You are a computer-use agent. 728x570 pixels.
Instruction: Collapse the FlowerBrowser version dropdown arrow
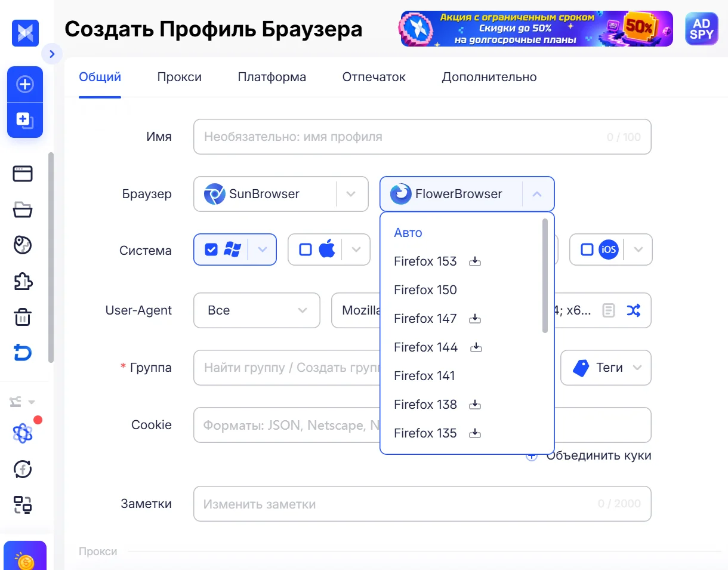tap(537, 194)
